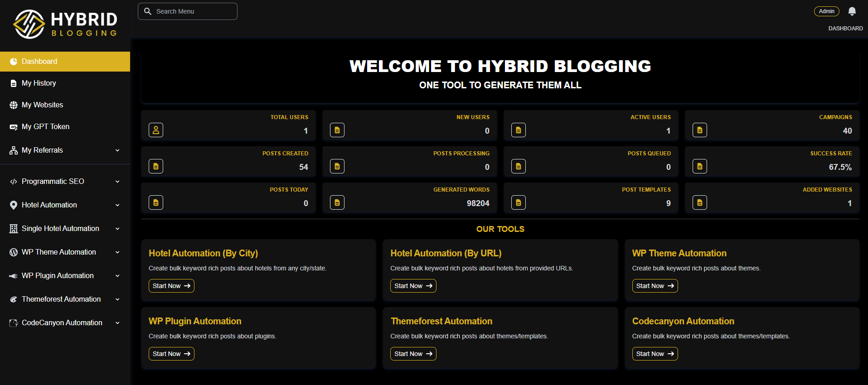Select My Referrals menu item
Image resolution: width=868 pixels, height=385 pixels.
[65, 150]
